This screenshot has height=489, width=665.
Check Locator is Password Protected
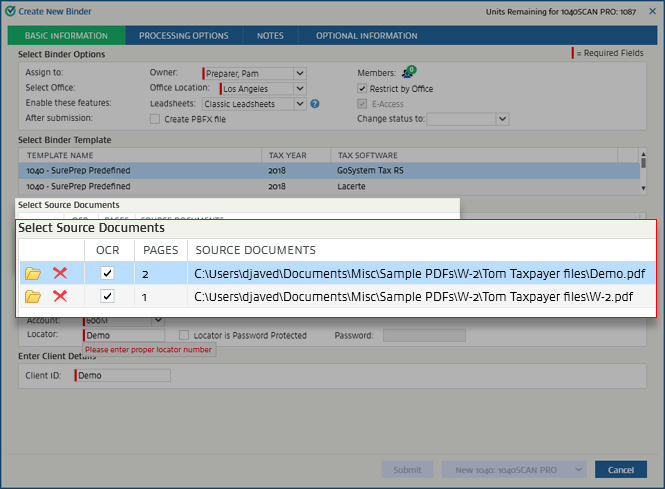184,335
